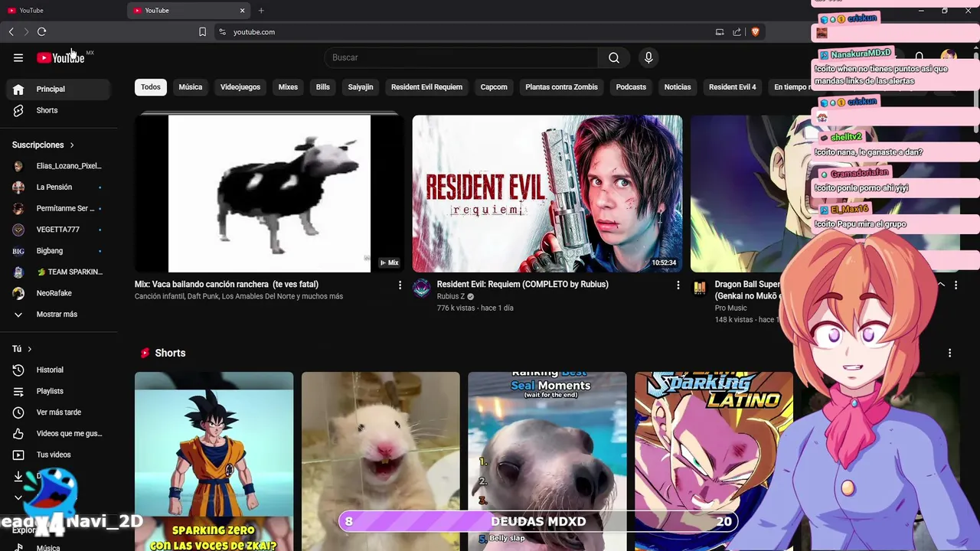The height and width of the screenshot is (551, 980).
Task: Expand Suscripciones section
Action: pos(44,145)
